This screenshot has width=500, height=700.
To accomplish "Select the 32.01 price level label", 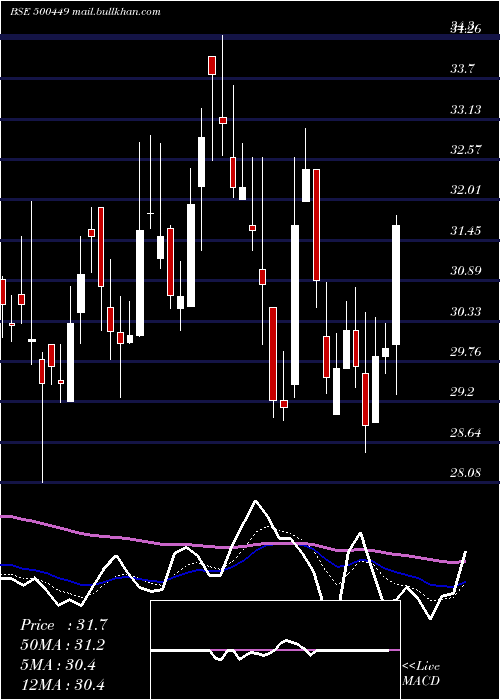I will tap(466, 190).
